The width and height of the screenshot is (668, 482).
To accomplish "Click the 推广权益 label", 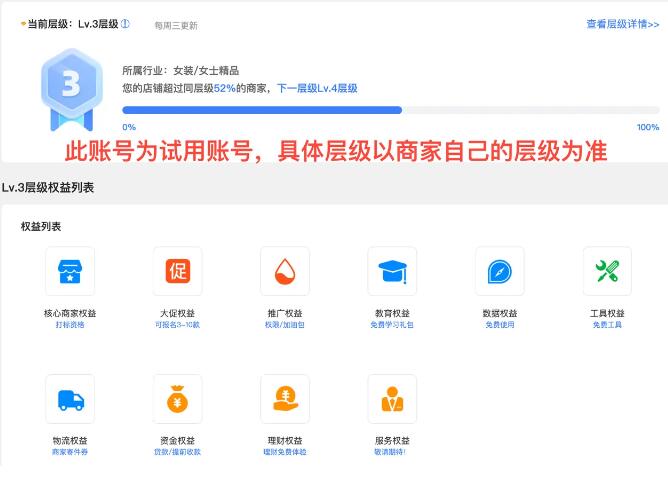I will click(x=285, y=313).
